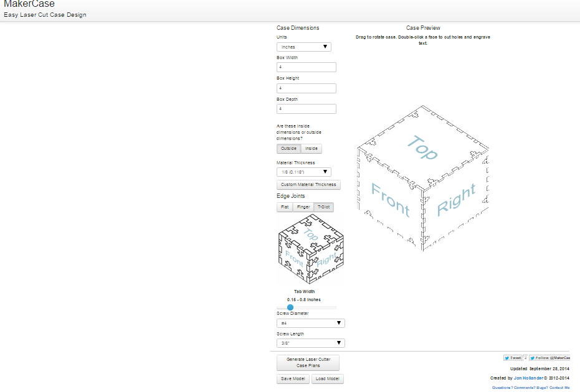Click the 'Edge Joints' heading text

(x=291, y=196)
